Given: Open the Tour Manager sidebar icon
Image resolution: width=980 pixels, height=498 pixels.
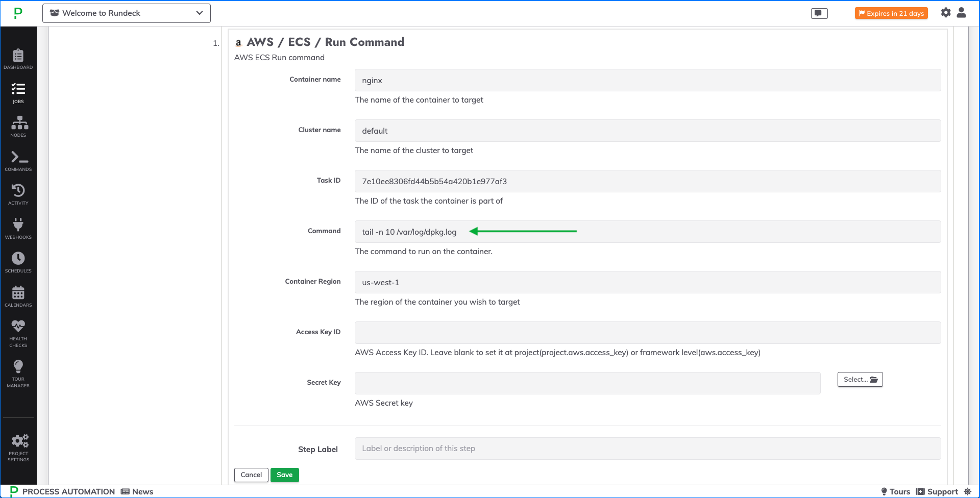Looking at the screenshot, I should [x=18, y=374].
